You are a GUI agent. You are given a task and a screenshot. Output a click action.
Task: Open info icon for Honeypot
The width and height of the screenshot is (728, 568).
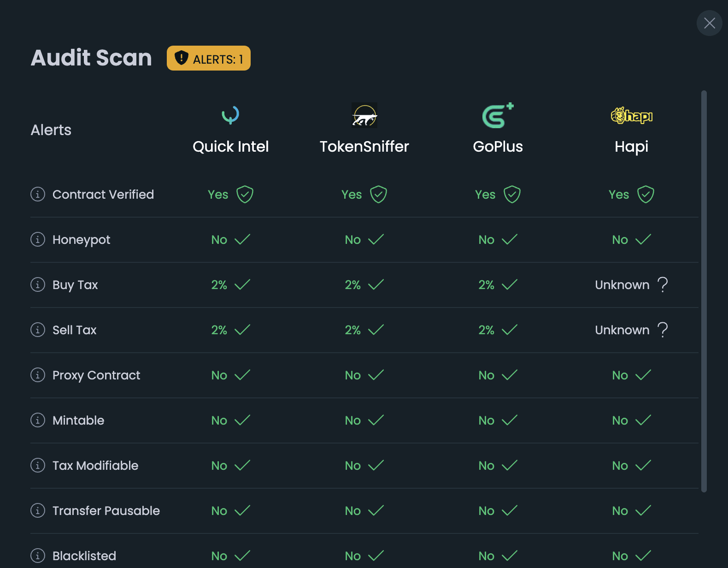tap(38, 239)
